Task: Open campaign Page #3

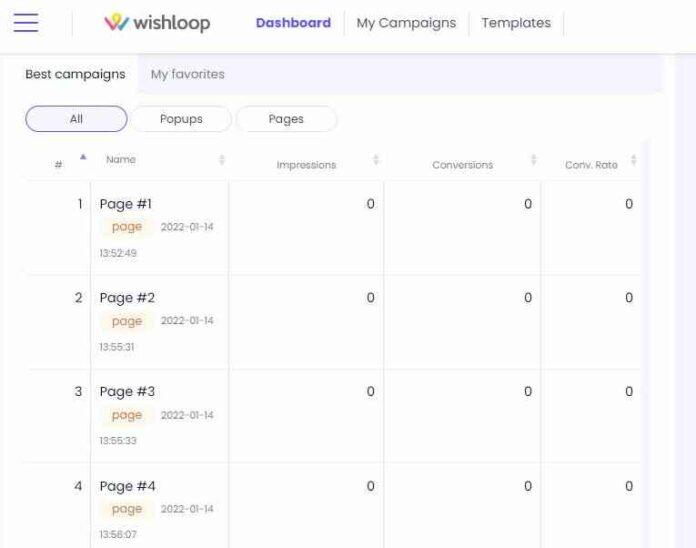Action: (127, 392)
